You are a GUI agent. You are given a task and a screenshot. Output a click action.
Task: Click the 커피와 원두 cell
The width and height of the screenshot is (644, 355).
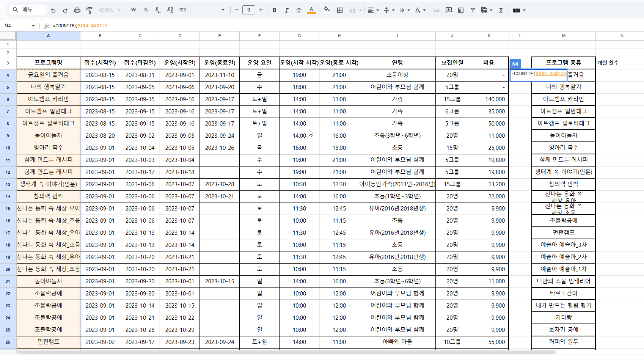tap(564, 342)
